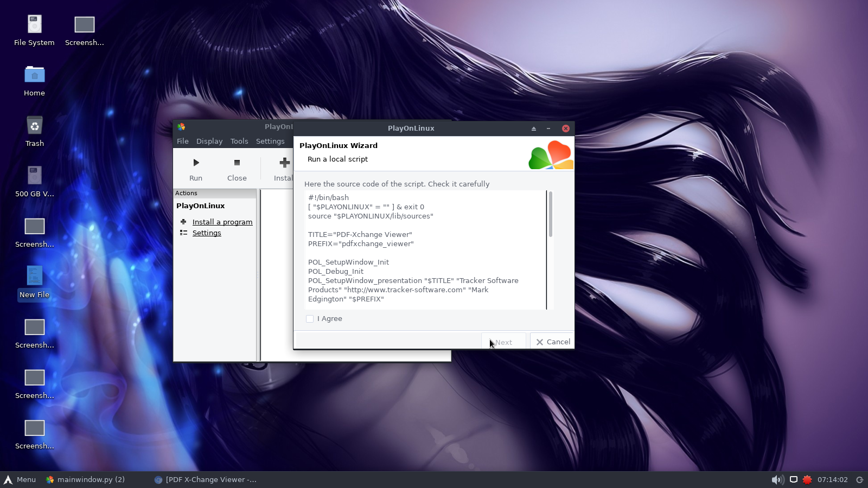
Task: Switch to mainwindow.py (2) taskbar item
Action: pyautogui.click(x=86, y=479)
